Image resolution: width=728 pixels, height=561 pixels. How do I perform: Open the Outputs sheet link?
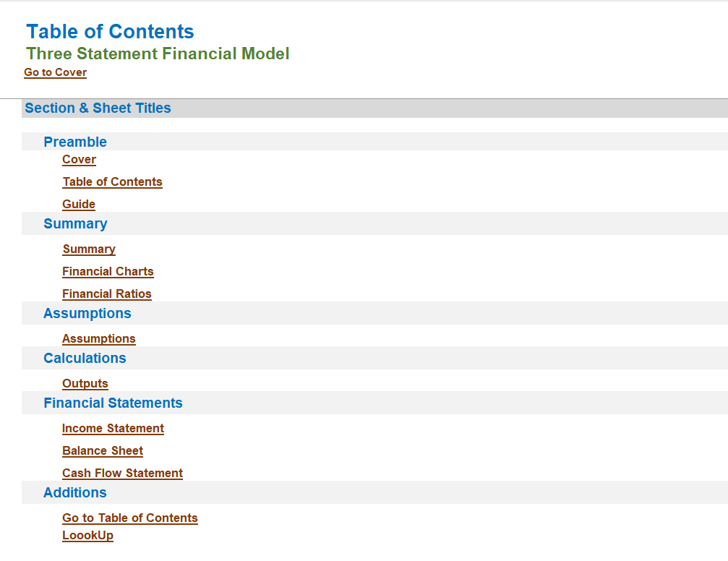[85, 384]
